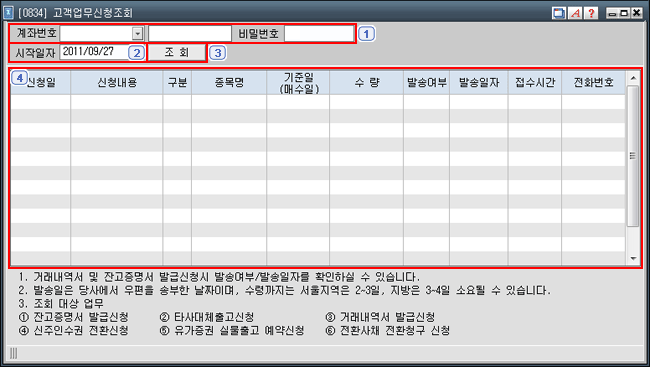
Task: Click the 접수시간 column header
Action: (x=535, y=83)
